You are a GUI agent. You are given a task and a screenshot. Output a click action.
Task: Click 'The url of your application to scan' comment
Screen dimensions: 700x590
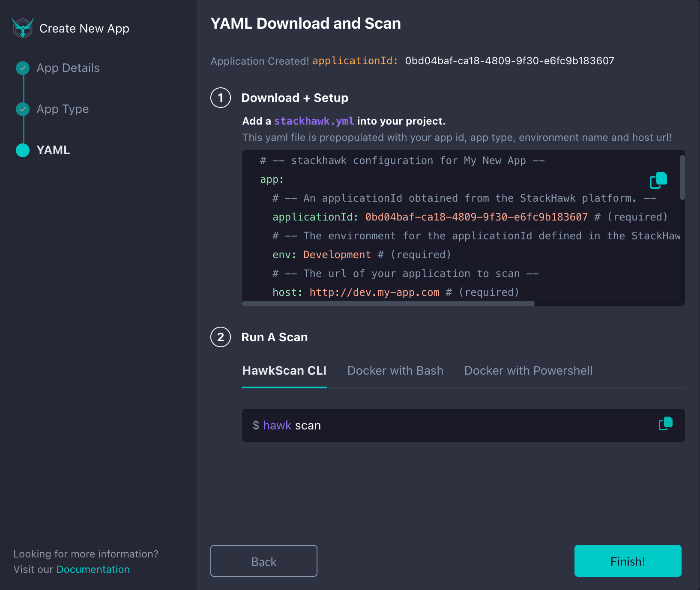tap(405, 274)
